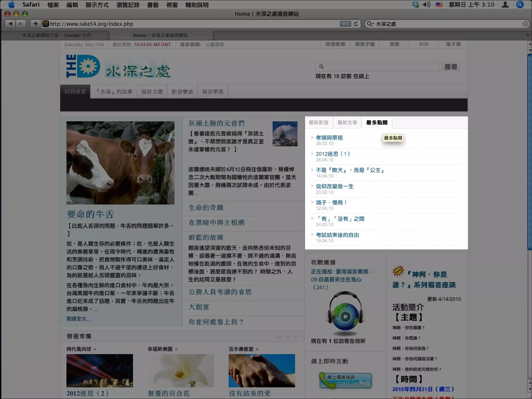Expand the search magnifier dropdown in Safari
This screenshot has width=532, height=399.
tap(370, 24)
